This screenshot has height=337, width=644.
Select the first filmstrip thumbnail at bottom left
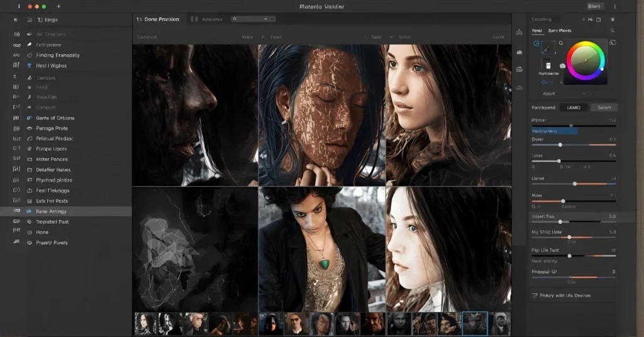[x=145, y=323]
